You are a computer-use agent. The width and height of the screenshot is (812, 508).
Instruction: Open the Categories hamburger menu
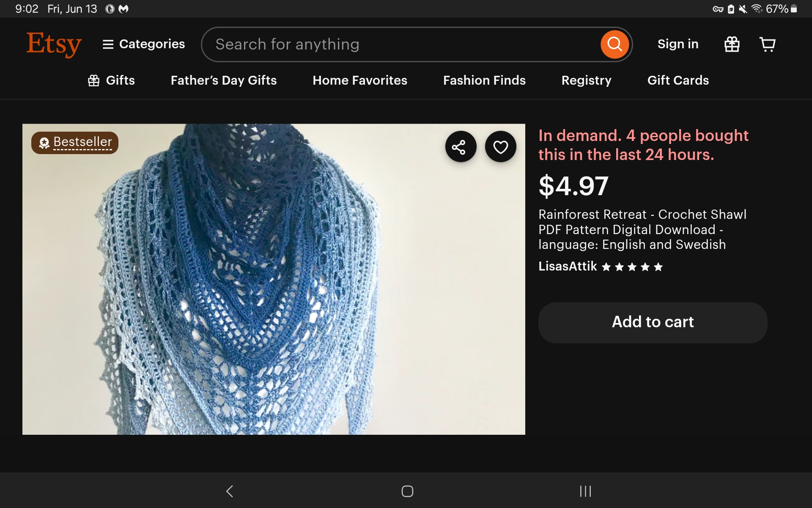(144, 44)
